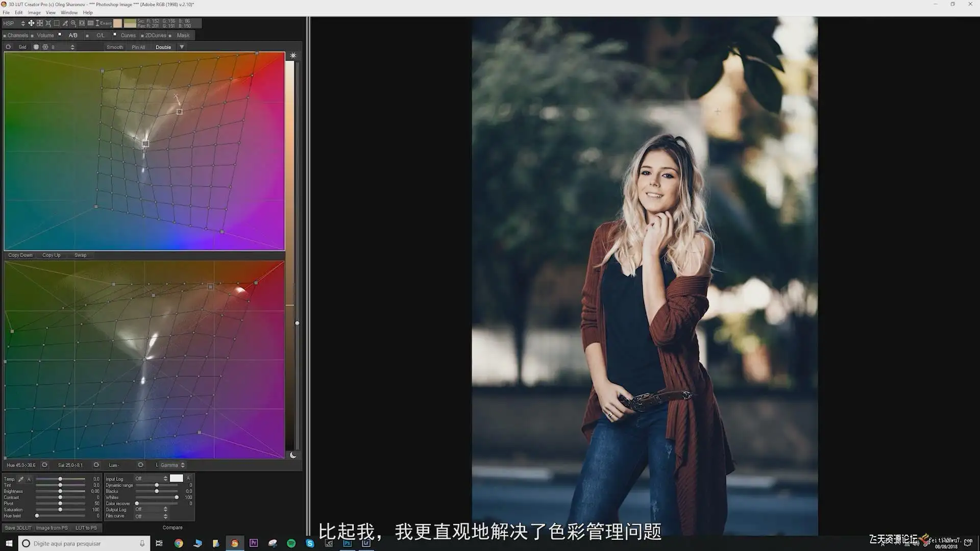This screenshot has height=551, width=980.
Task: Click the polar grid circle icon
Action: [45, 47]
